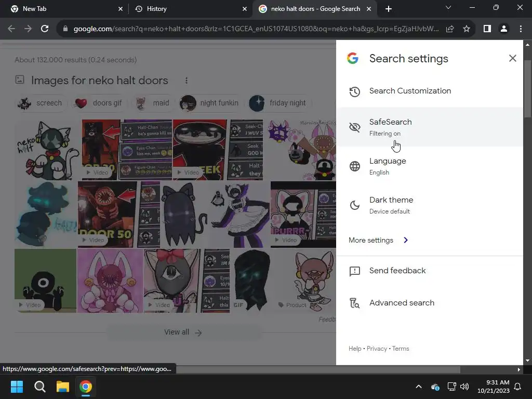532x399 pixels.
Task: Open taskbar clock showing 9:31 AM
Action: (x=494, y=387)
